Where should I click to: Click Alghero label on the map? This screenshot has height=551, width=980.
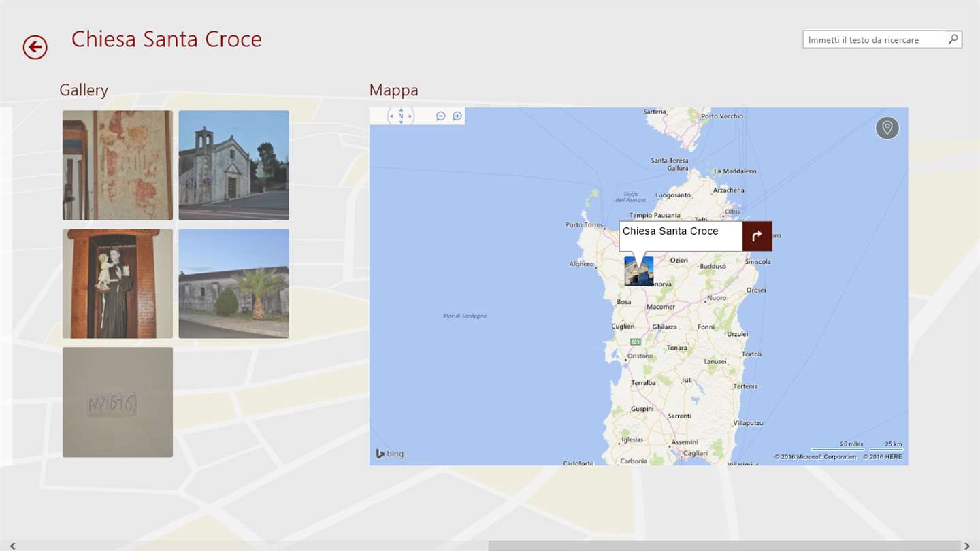pos(581,264)
